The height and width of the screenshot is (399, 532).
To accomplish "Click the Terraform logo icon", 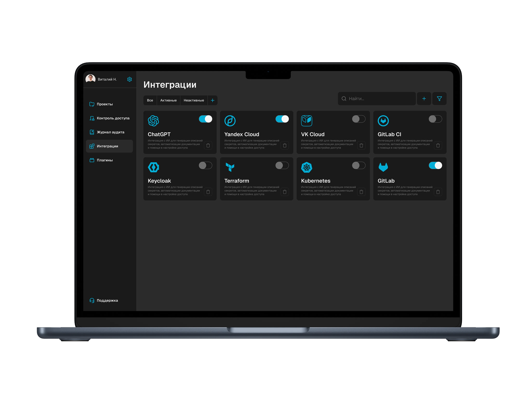I will pyautogui.click(x=230, y=167).
